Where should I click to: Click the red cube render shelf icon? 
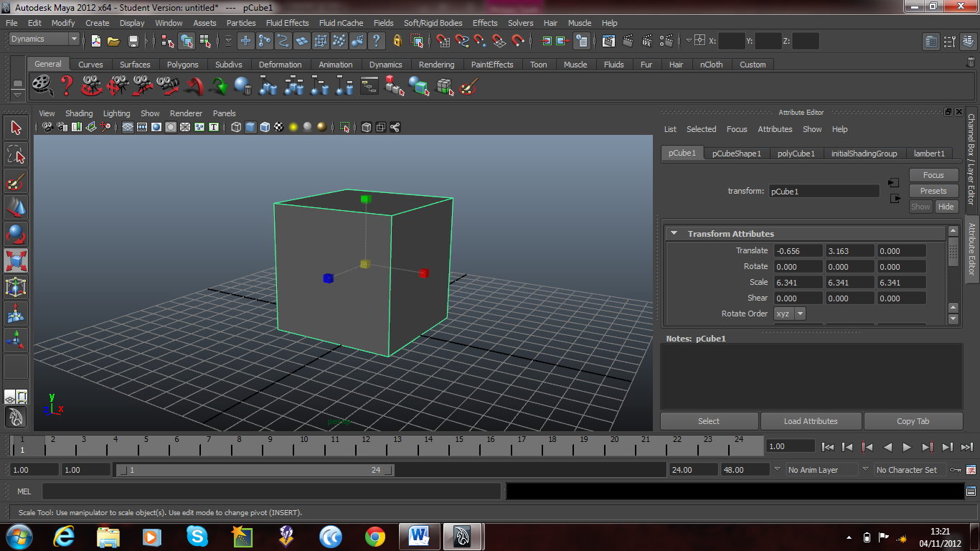tap(395, 87)
